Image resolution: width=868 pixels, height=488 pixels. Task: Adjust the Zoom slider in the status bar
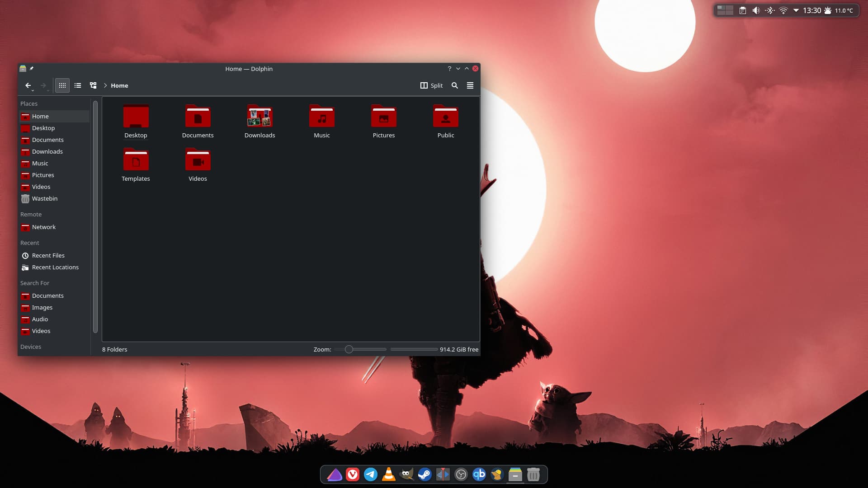[x=349, y=349]
